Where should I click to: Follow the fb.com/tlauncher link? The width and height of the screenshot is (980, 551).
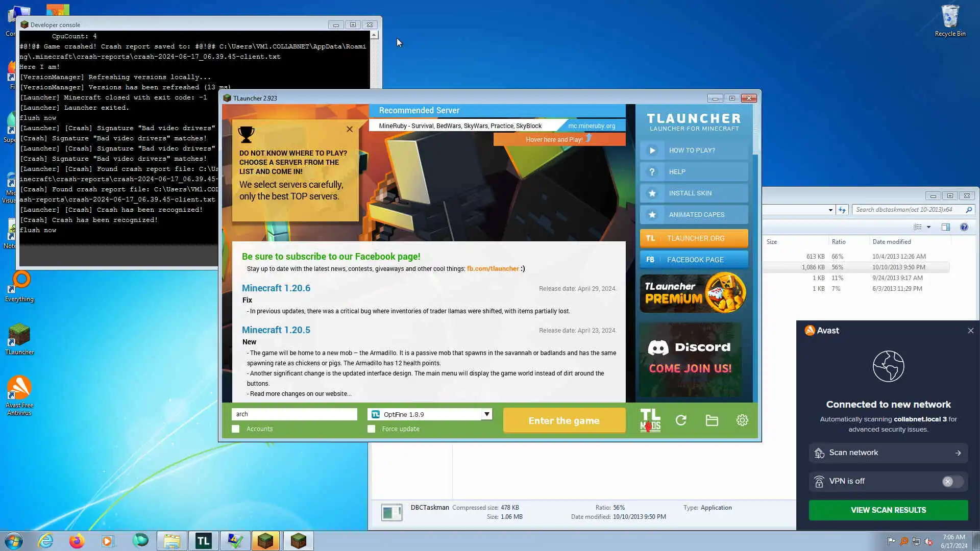(x=493, y=269)
